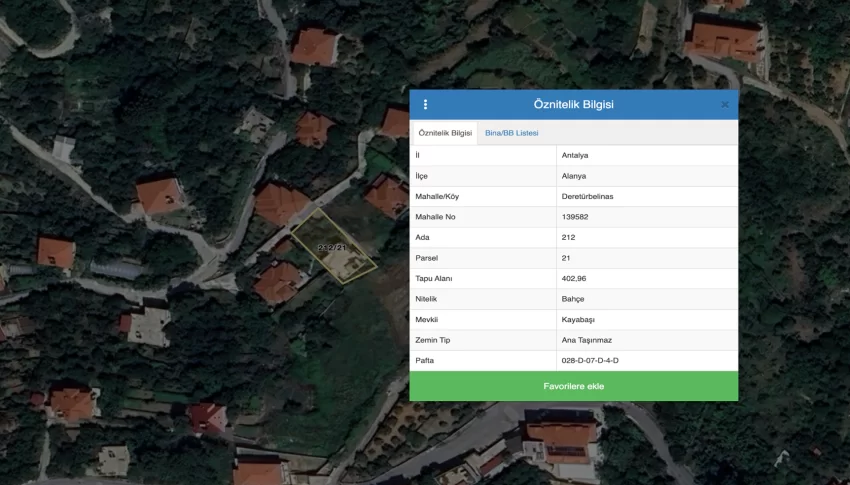The image size is (850, 485).
Task: Select the Öznitelik Bilgisi tab
Action: pyautogui.click(x=445, y=133)
